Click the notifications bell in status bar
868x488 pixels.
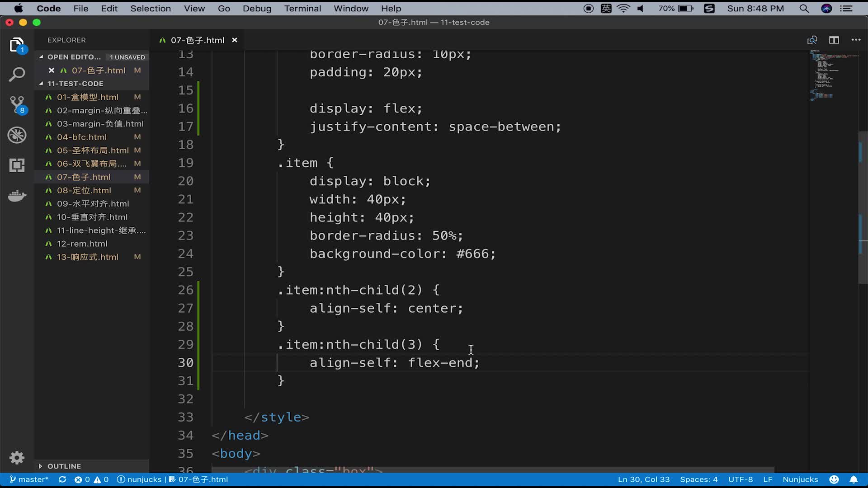click(x=854, y=479)
